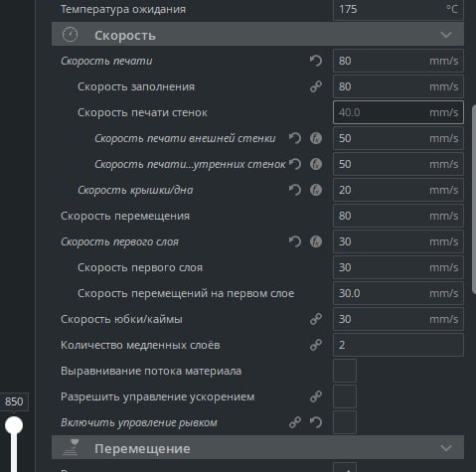Click the travel icon of the Перемещение section

point(71,447)
